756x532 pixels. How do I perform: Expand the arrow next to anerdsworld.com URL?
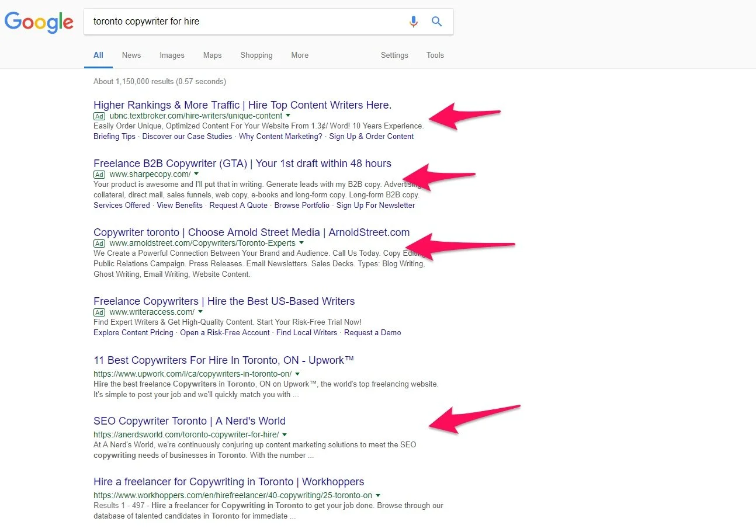coord(285,434)
